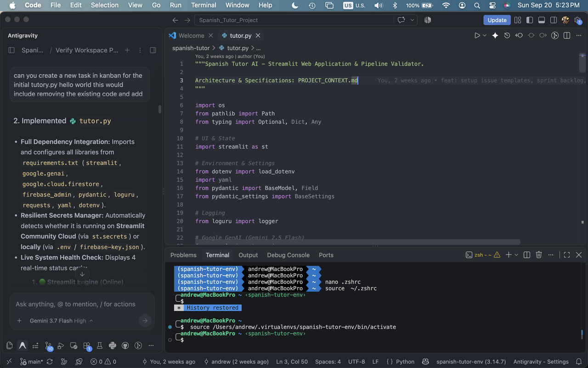
Task: Click the sparkle AI icon in editor toolbar
Action: (495, 35)
